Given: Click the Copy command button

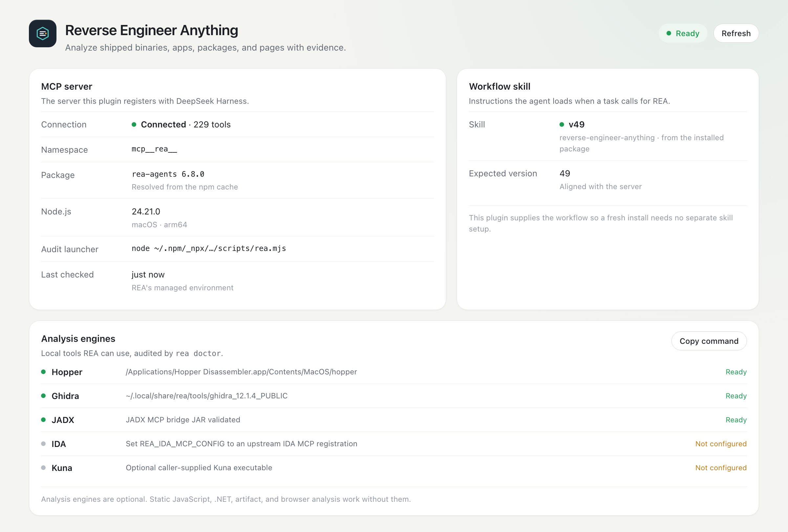Looking at the screenshot, I should (x=709, y=341).
